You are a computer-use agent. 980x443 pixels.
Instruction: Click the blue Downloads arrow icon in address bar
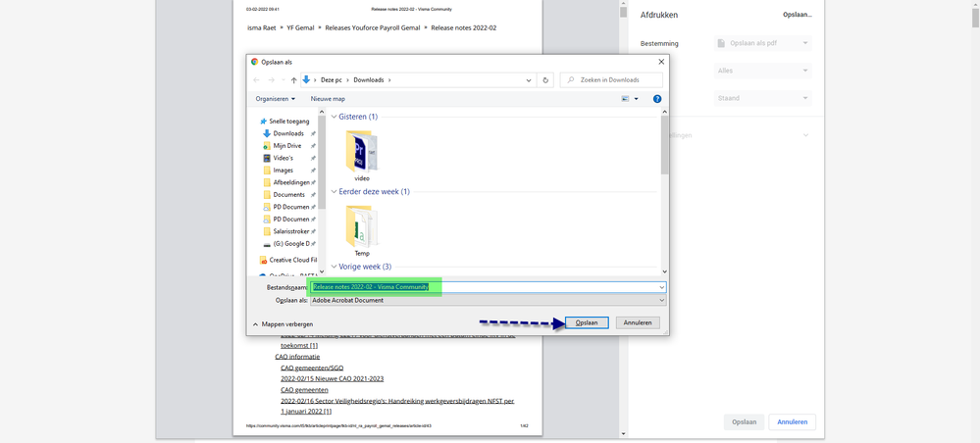pos(306,79)
